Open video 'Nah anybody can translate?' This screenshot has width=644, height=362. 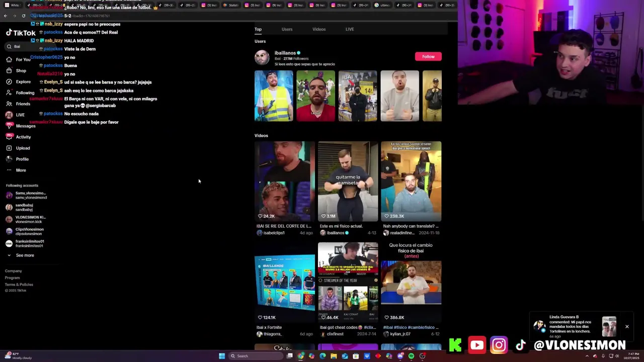pyautogui.click(x=411, y=182)
